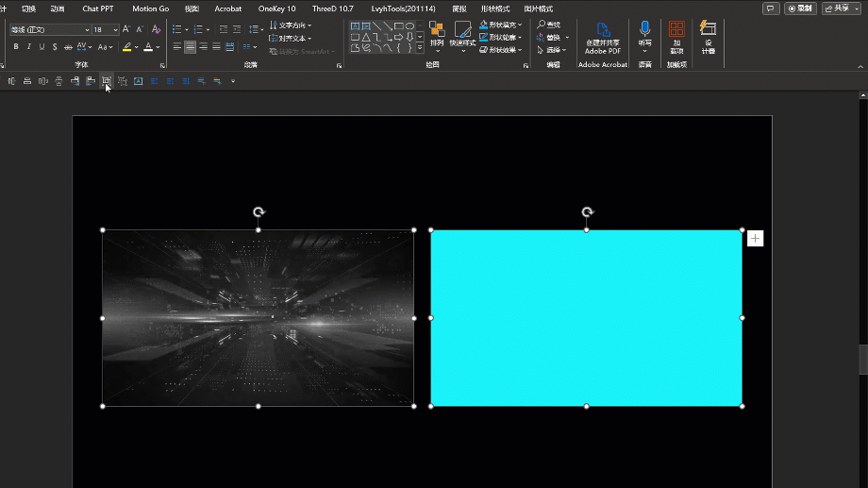Expand shapes gallery More arrow

coord(420,48)
